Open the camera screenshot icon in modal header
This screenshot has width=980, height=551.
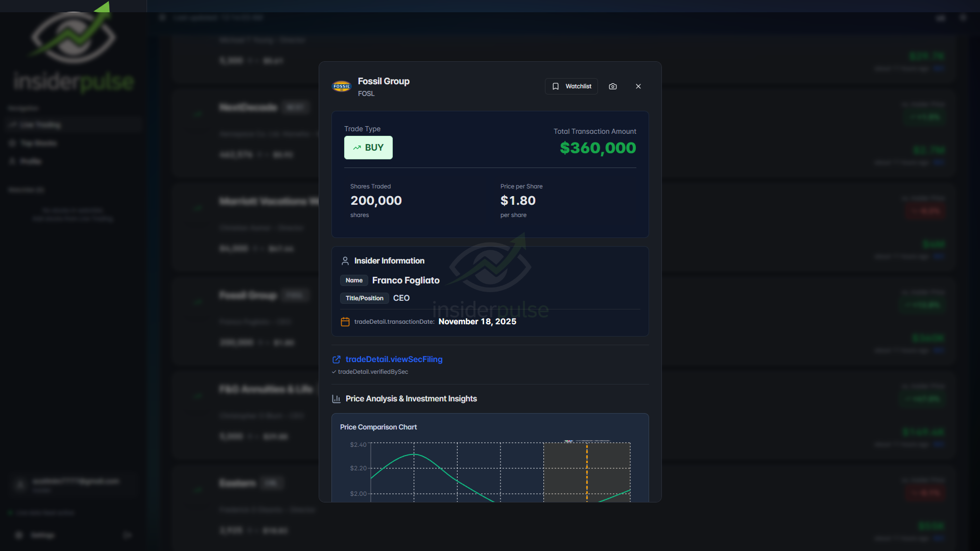pos(613,86)
